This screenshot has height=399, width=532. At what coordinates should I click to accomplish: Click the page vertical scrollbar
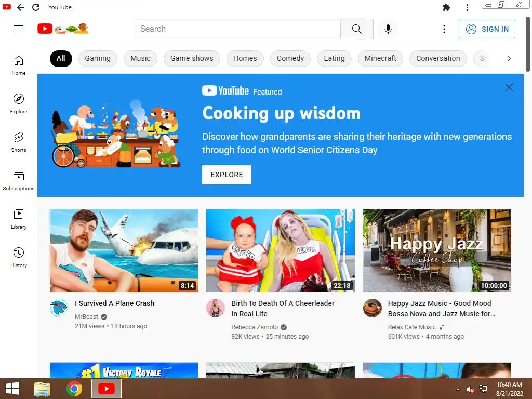(x=528, y=44)
